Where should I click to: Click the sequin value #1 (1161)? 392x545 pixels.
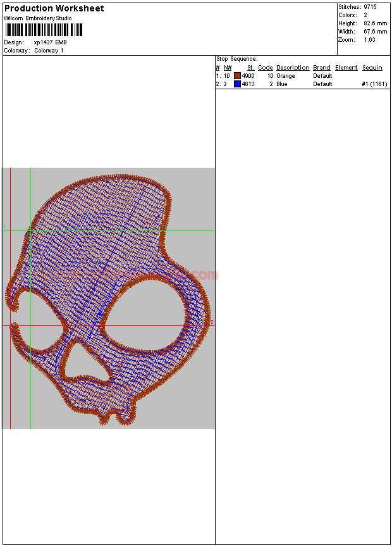(374, 84)
